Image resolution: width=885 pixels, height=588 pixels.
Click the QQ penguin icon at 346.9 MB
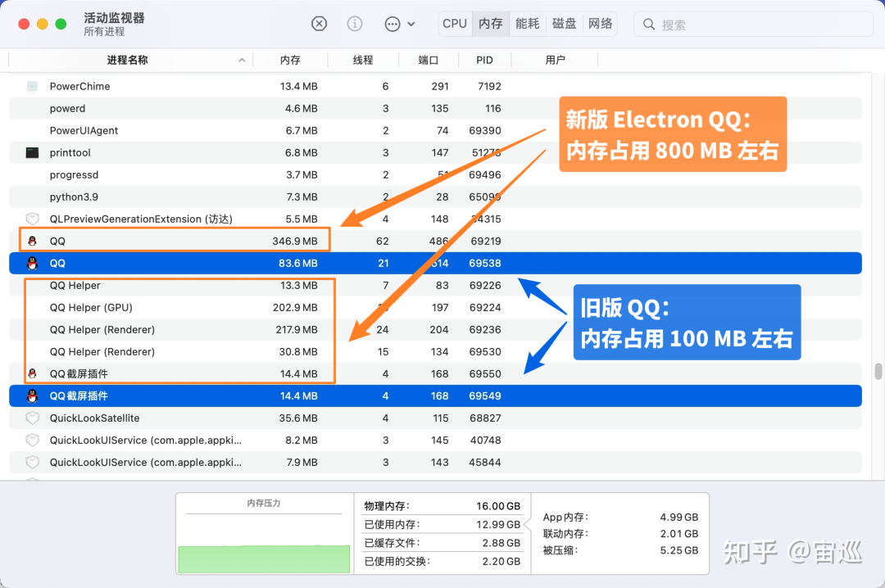click(x=33, y=241)
